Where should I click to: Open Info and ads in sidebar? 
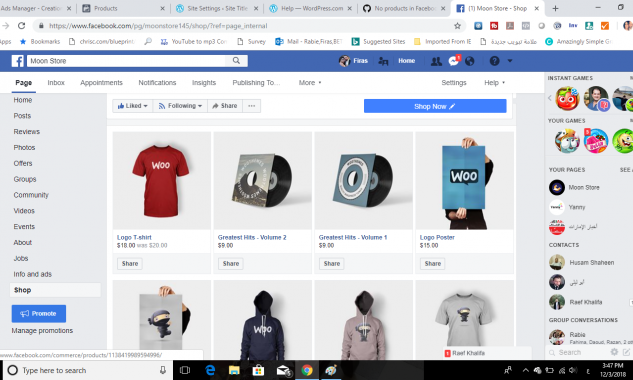pyautogui.click(x=33, y=274)
